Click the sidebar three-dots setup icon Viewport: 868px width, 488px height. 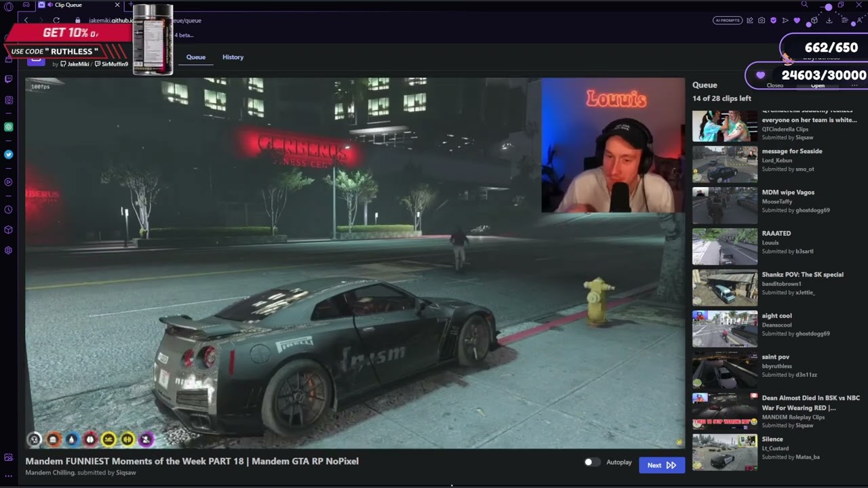point(8,476)
